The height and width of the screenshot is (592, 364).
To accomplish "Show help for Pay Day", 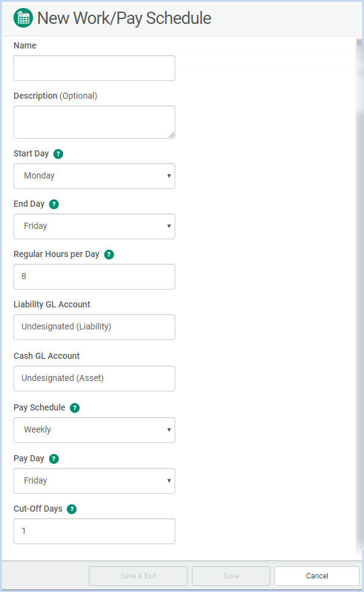I will (54, 459).
